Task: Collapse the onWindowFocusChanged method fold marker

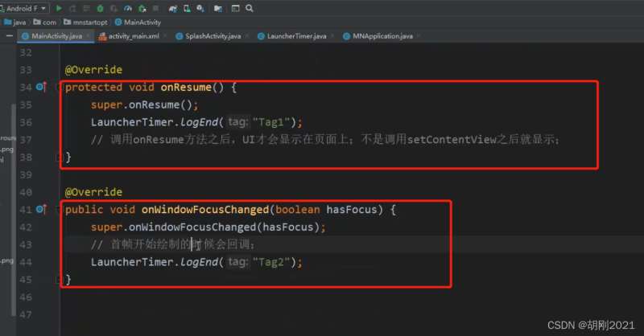Action: click(57, 210)
